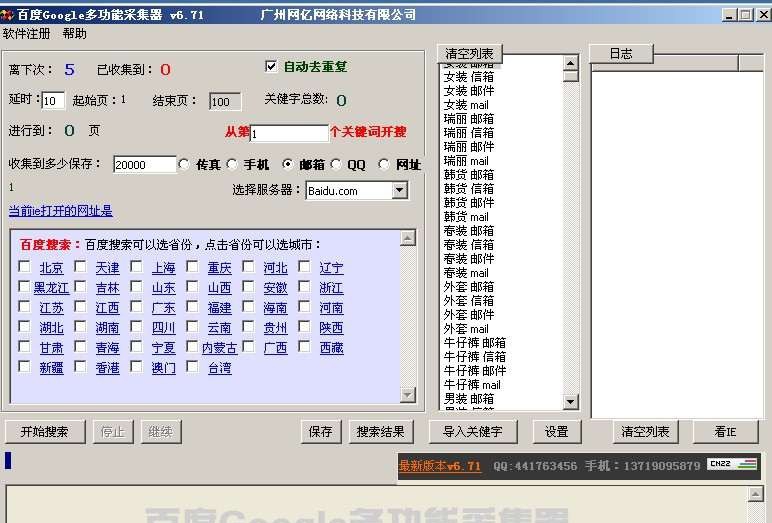Click the keyword list's scroll down arrow
Image resolution: width=772 pixels, height=523 pixels.
[570, 401]
